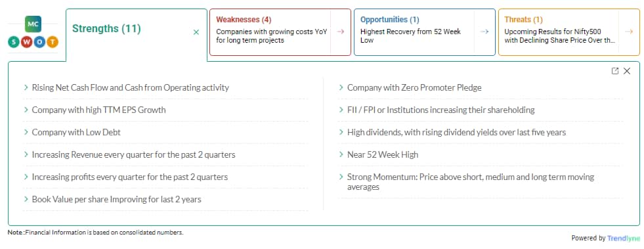Click the orange T circle icon
Image resolution: width=644 pixels, height=249 pixels.
pyautogui.click(x=52, y=41)
